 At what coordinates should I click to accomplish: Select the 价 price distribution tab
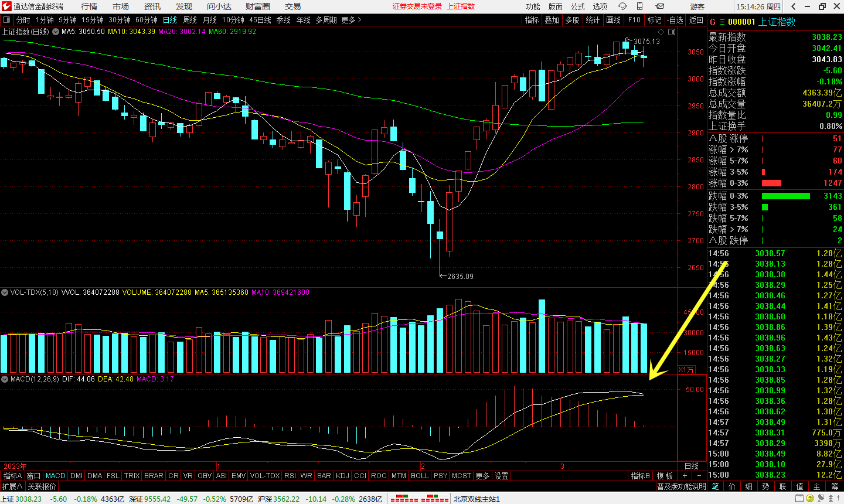[x=732, y=486]
